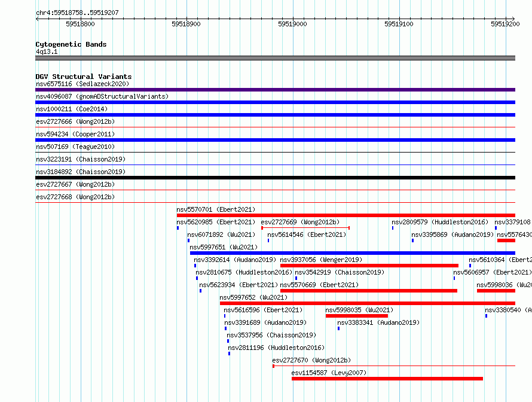Select the red nsv5998035 variant bar

coord(357,316)
